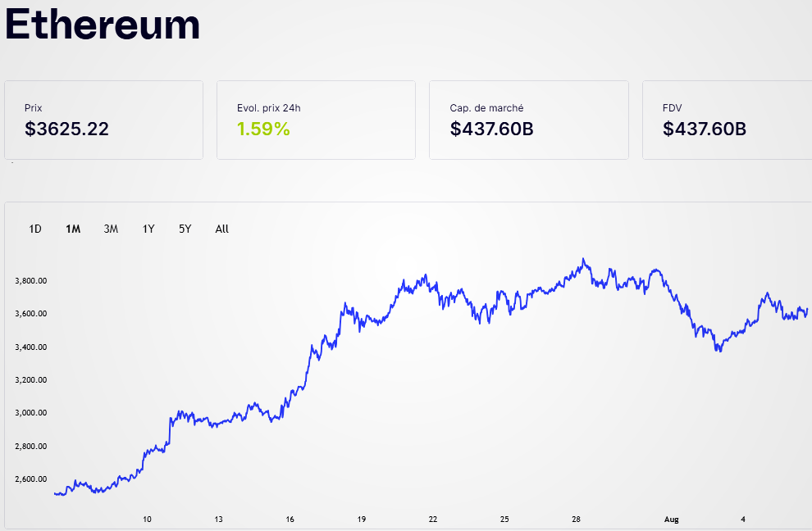This screenshot has height=531, width=812.
Task: Click the Cap. de marché label
Action: coord(486,107)
